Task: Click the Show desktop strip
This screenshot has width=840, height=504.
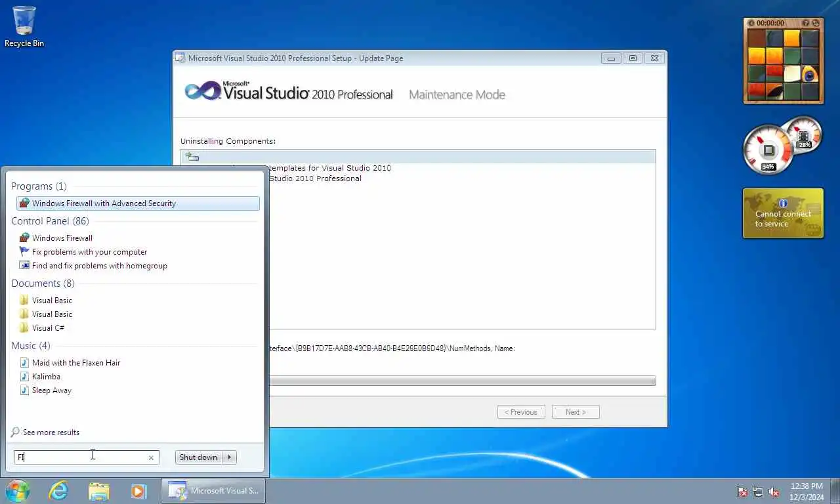Action: (835, 492)
